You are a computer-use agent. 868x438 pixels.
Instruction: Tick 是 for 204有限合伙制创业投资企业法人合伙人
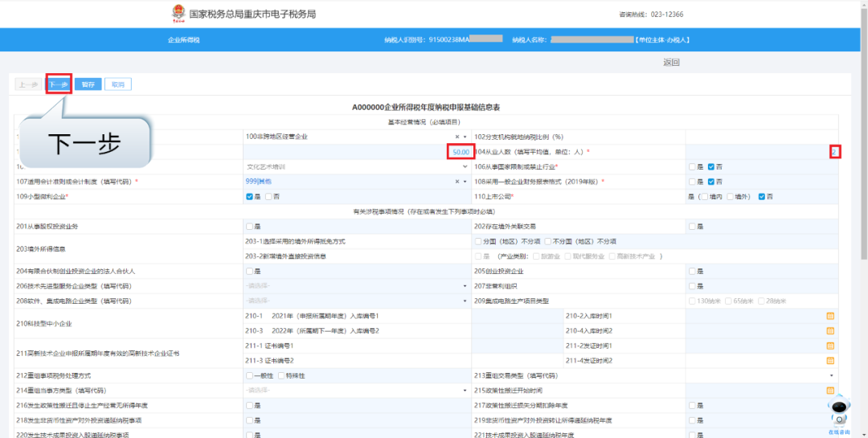[249, 272]
